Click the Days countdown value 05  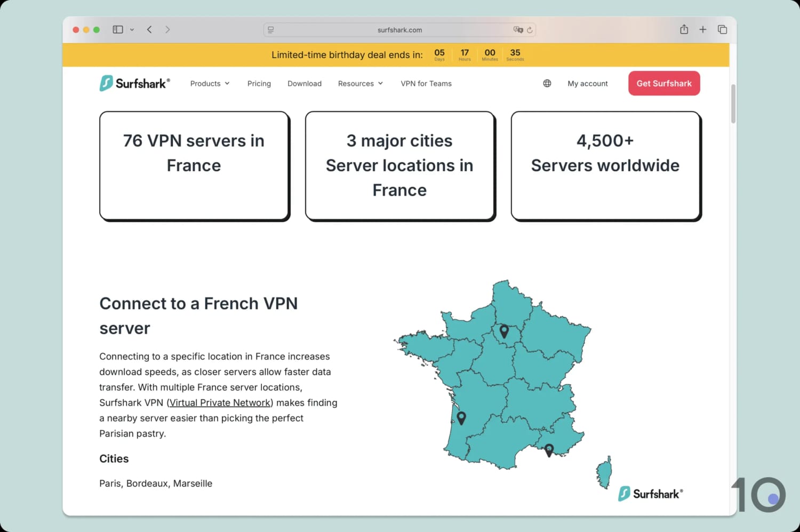click(439, 52)
